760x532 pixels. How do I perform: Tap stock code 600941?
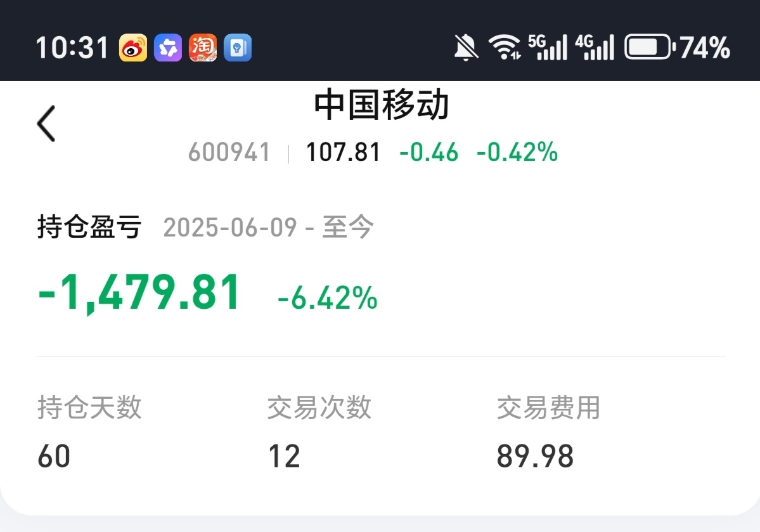click(x=229, y=152)
